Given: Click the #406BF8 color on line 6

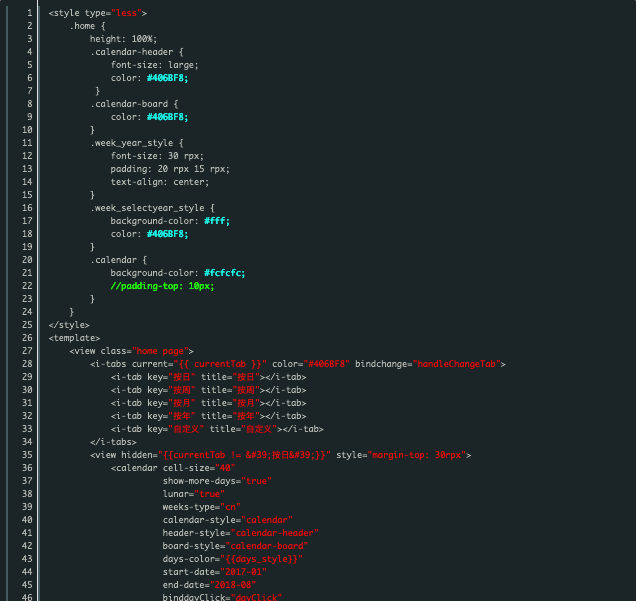Looking at the screenshot, I should coord(168,78).
